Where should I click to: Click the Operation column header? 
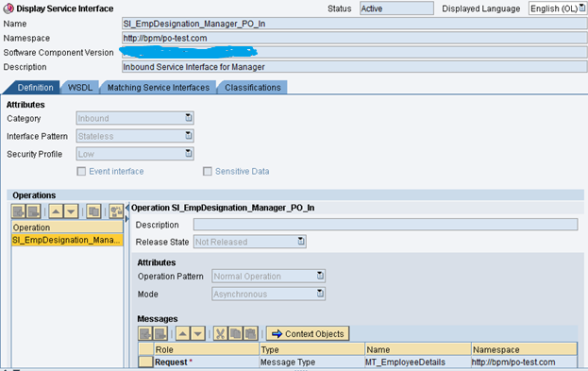coord(67,228)
